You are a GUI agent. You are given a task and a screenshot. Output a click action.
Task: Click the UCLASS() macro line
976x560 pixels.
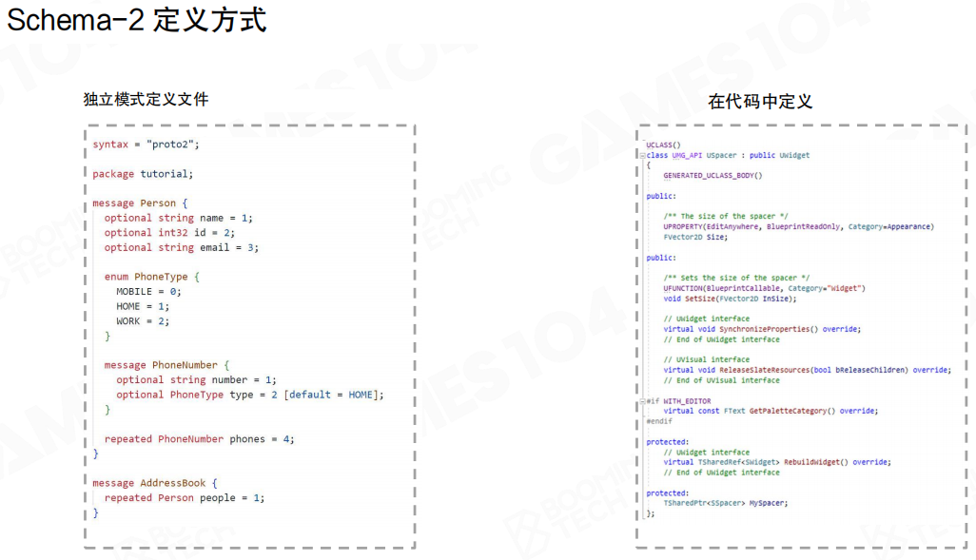tap(663, 145)
